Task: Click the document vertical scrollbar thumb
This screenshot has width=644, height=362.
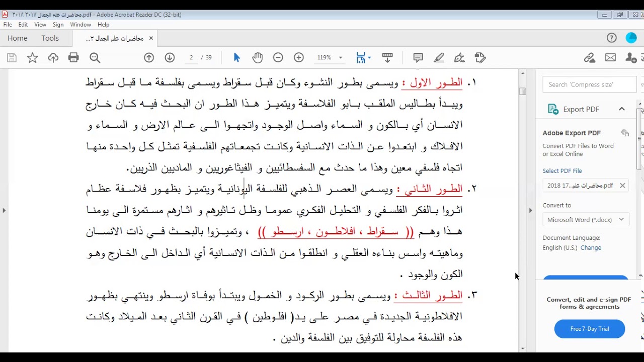Action: tap(523, 91)
